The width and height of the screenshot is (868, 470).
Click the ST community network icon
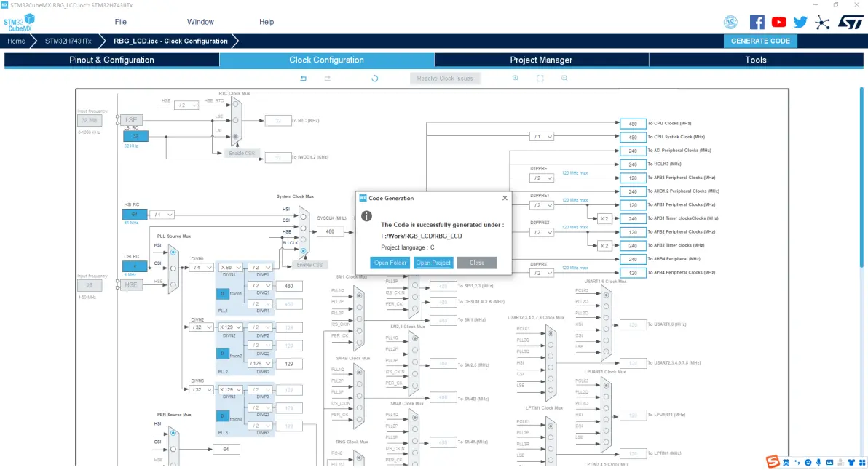pos(823,23)
